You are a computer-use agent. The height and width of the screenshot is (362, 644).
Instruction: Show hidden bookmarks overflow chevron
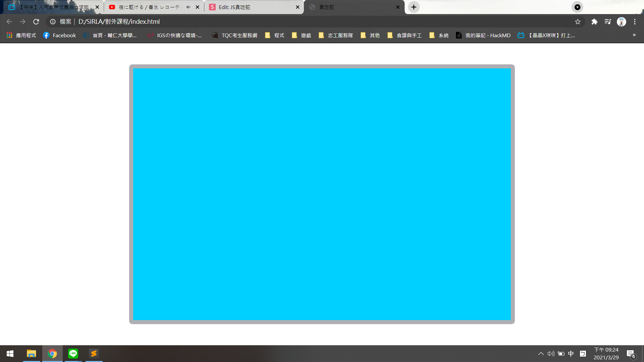click(634, 35)
